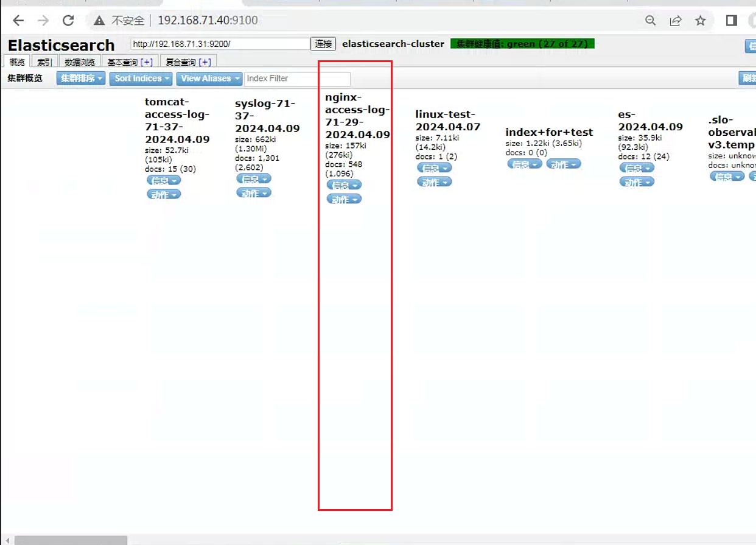Go back to the previous browser page
Screen dimensions: 756x545
pyautogui.click(x=18, y=21)
